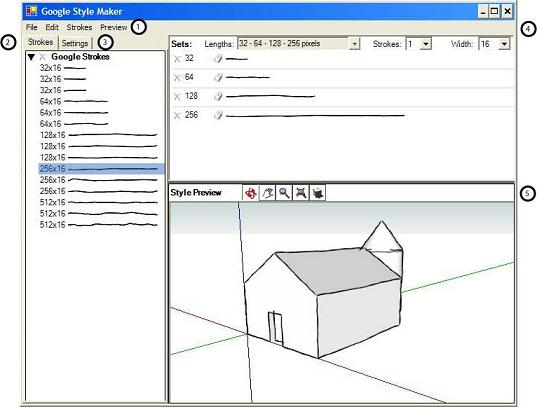Click the model box icon in preview toolbar
Image resolution: width=537 pixels, height=407 pixels.
pyautogui.click(x=317, y=193)
